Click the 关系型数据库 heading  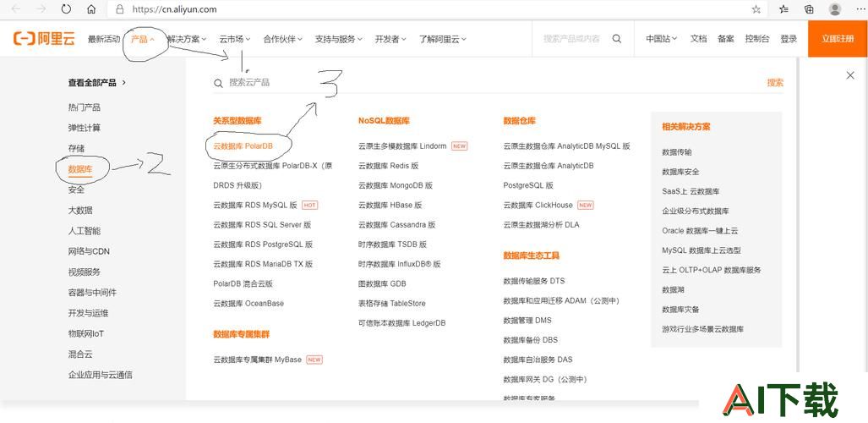coord(237,120)
